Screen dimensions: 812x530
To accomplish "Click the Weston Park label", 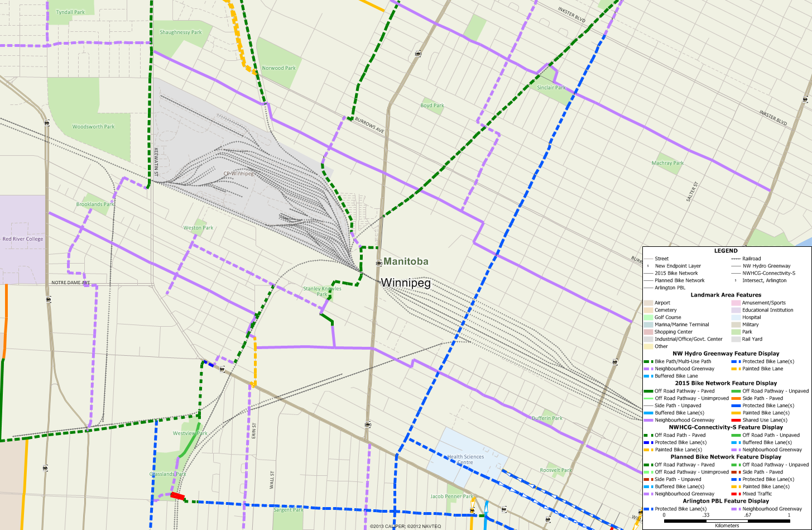I will click(199, 228).
